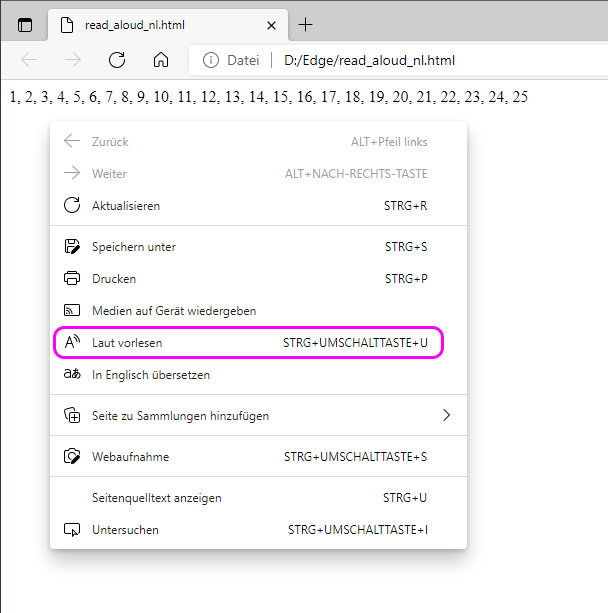Screen dimensions: 608x613
Task: Click the Weiter arrow icon in menu
Action: click(x=72, y=173)
